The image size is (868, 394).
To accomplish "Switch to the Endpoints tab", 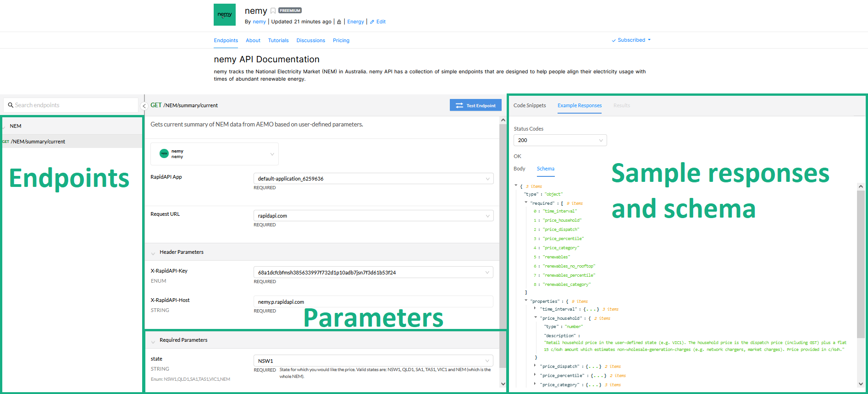I will click(x=226, y=40).
